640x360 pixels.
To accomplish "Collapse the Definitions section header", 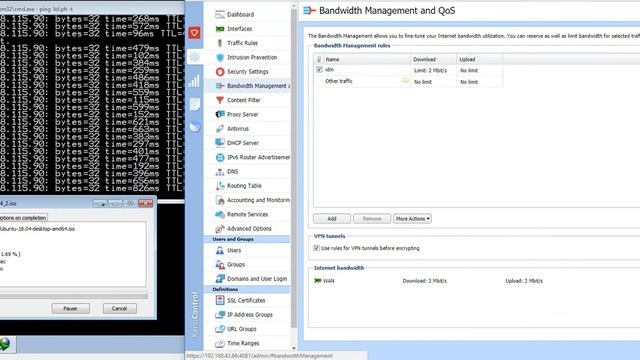I will [x=247, y=289].
